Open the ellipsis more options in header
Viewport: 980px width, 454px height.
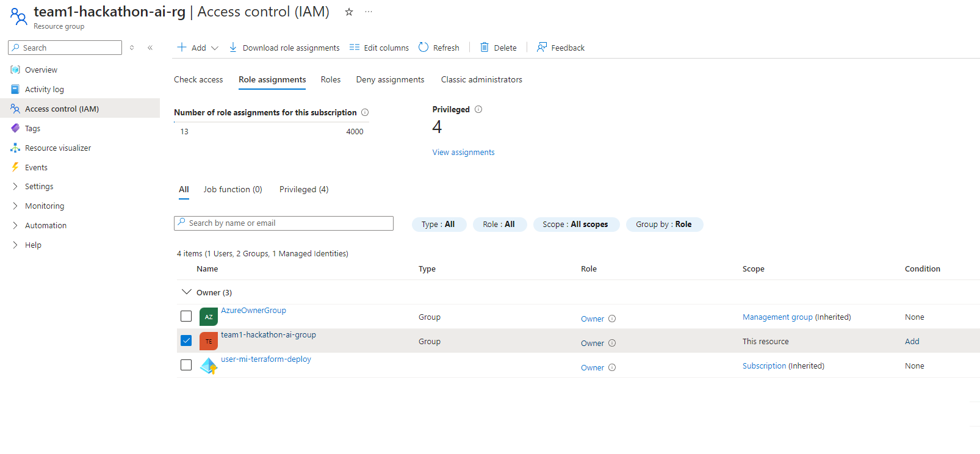[x=369, y=12]
